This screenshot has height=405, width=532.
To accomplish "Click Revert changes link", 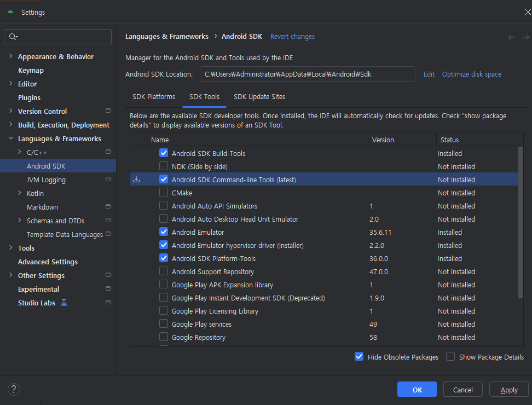I will coord(292,37).
